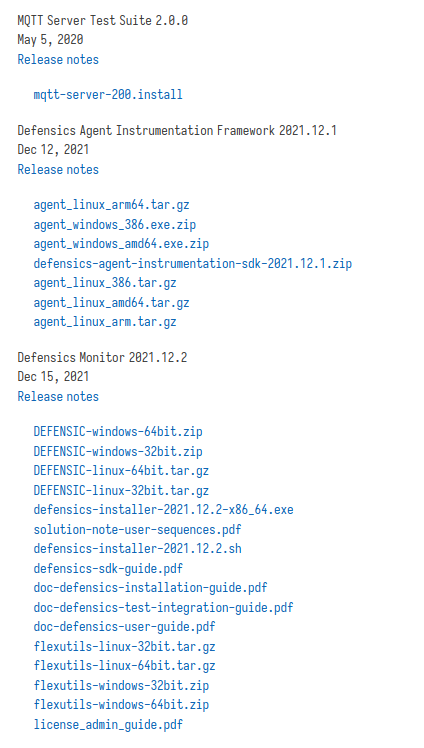This screenshot has height=748, width=424.
Task: Download defensics-installer-2021.12.2.sh
Action: click(137, 549)
